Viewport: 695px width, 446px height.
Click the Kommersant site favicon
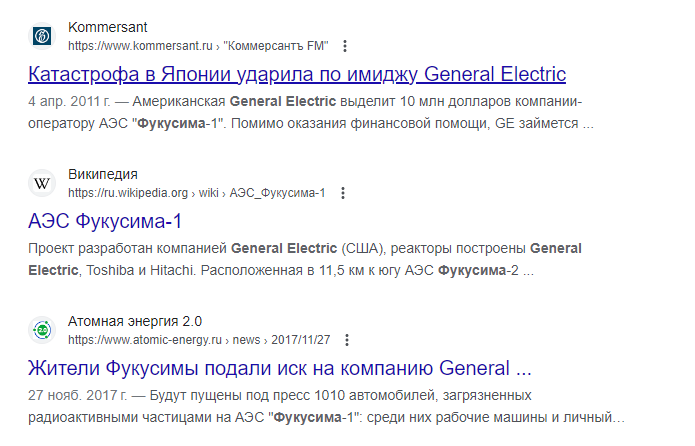tap(42, 36)
